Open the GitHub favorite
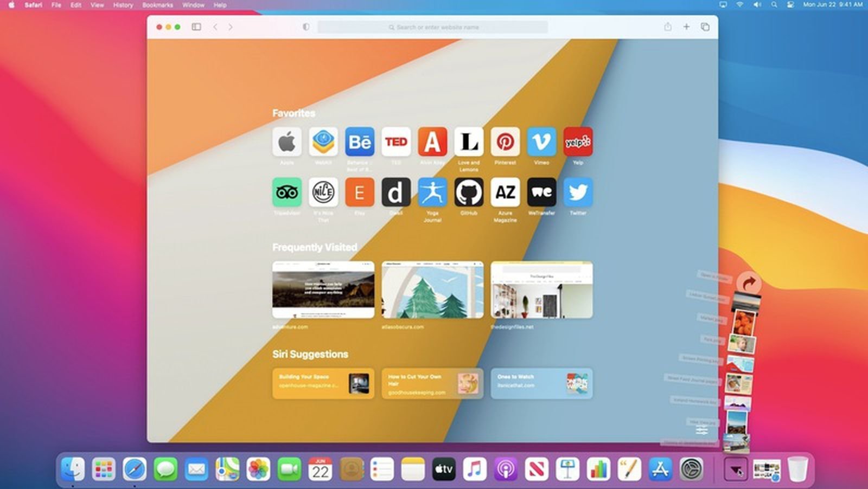 469,192
